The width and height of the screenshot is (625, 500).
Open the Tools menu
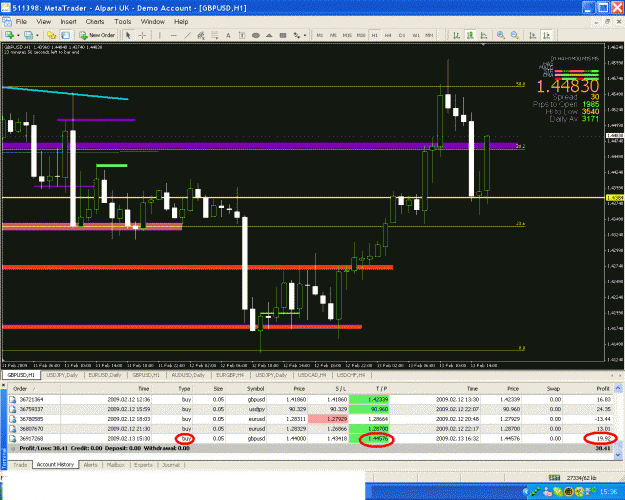[122, 22]
